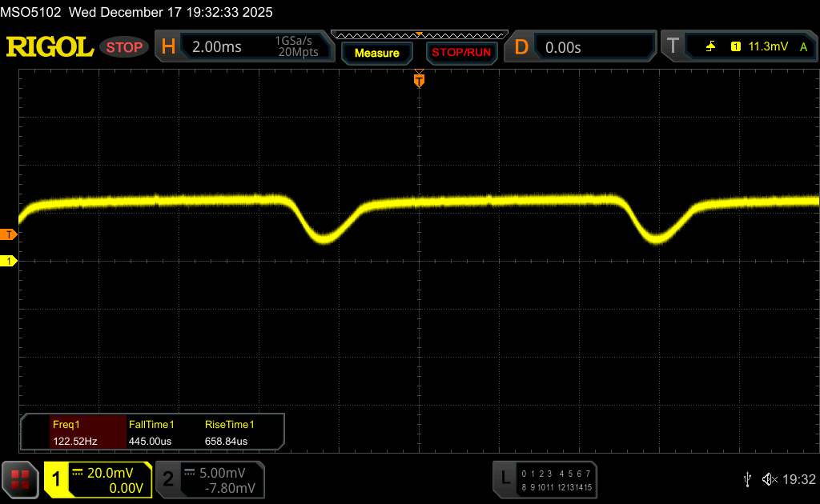Click the orange trigger position marker at top
The image size is (820, 504).
(x=419, y=80)
